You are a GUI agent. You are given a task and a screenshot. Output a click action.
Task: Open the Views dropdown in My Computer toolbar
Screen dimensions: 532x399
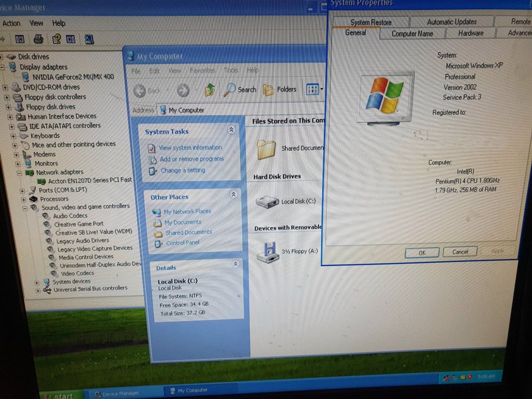[314, 90]
